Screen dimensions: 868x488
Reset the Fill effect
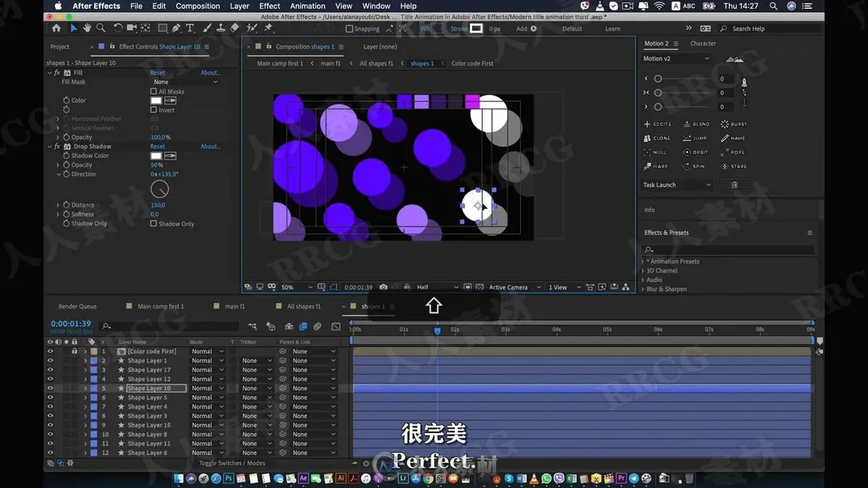click(158, 73)
